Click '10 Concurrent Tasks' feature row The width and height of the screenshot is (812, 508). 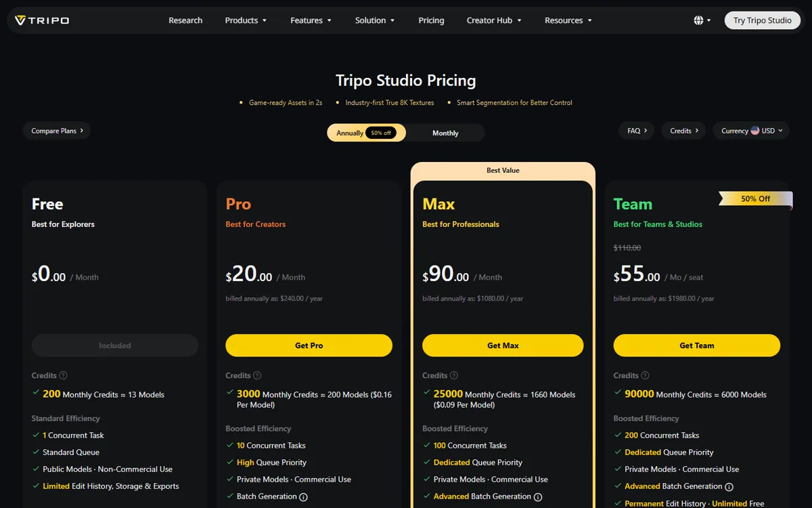click(271, 446)
